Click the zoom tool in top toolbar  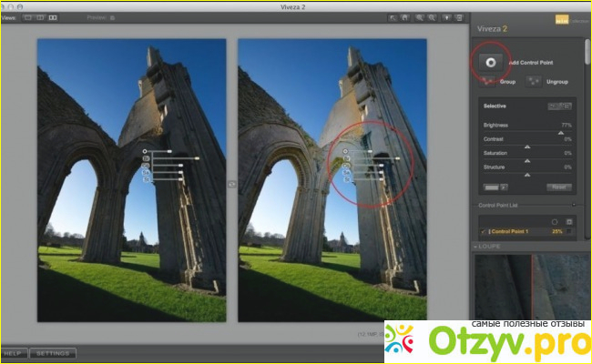(x=422, y=17)
